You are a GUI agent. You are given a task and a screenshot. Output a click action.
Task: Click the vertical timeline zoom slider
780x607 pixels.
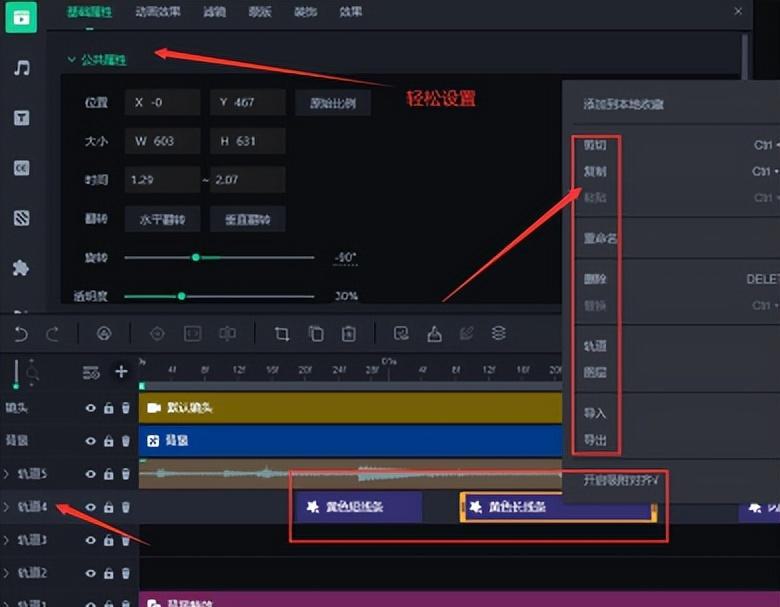tap(16, 374)
